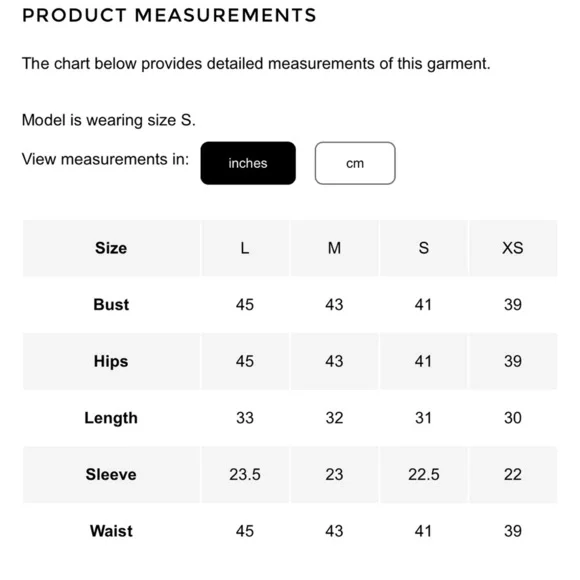Click the Product Measurements heading
This screenshot has width=580, height=580.
point(169,16)
